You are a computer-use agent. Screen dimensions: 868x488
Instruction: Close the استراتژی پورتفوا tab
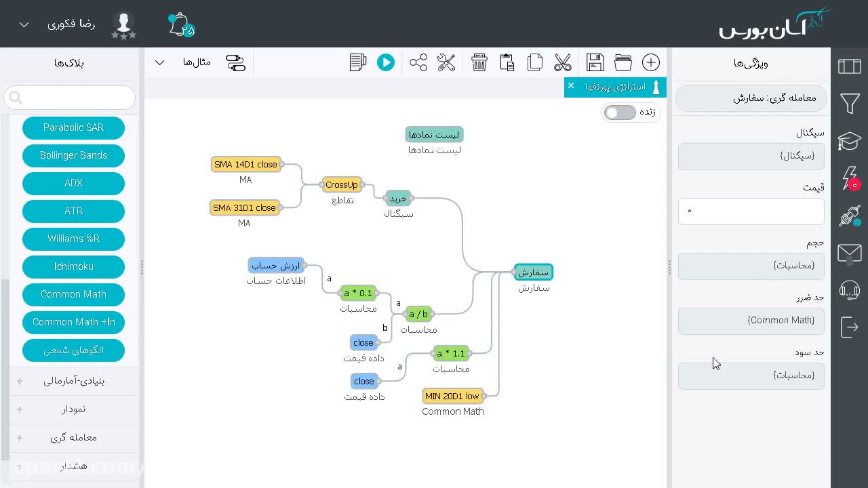coord(571,85)
